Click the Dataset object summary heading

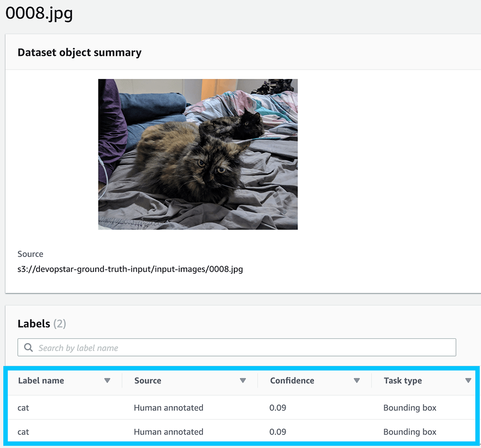79,52
